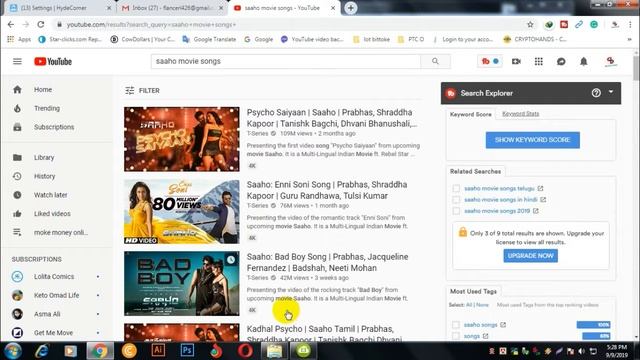The image size is (640, 360).
Task: Open Chrome's three-dot menu
Action: 630,24
